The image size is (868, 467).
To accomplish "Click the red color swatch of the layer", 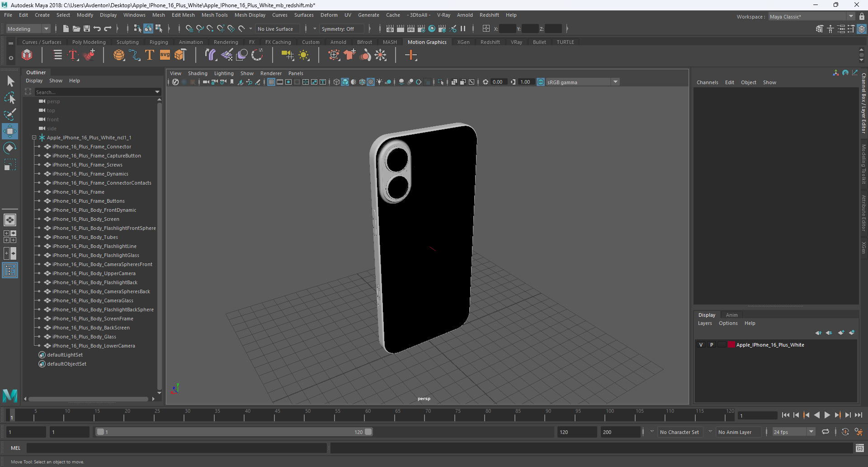I will (731, 345).
